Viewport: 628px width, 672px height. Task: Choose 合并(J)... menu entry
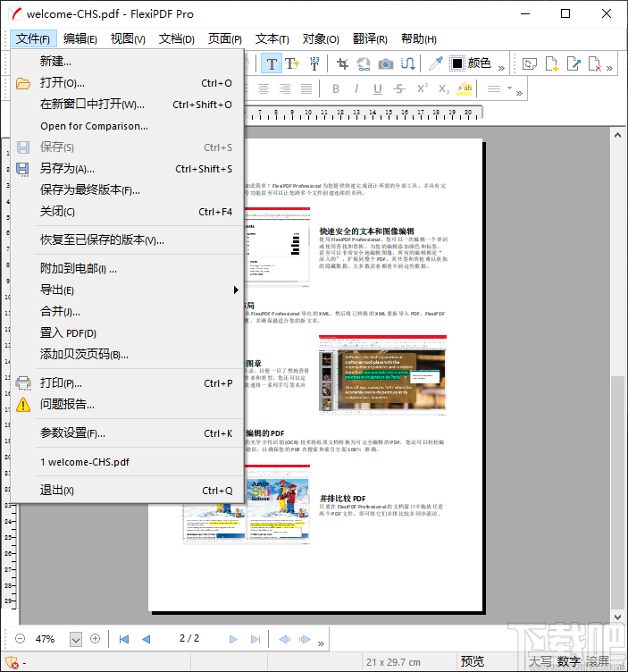coord(127,312)
